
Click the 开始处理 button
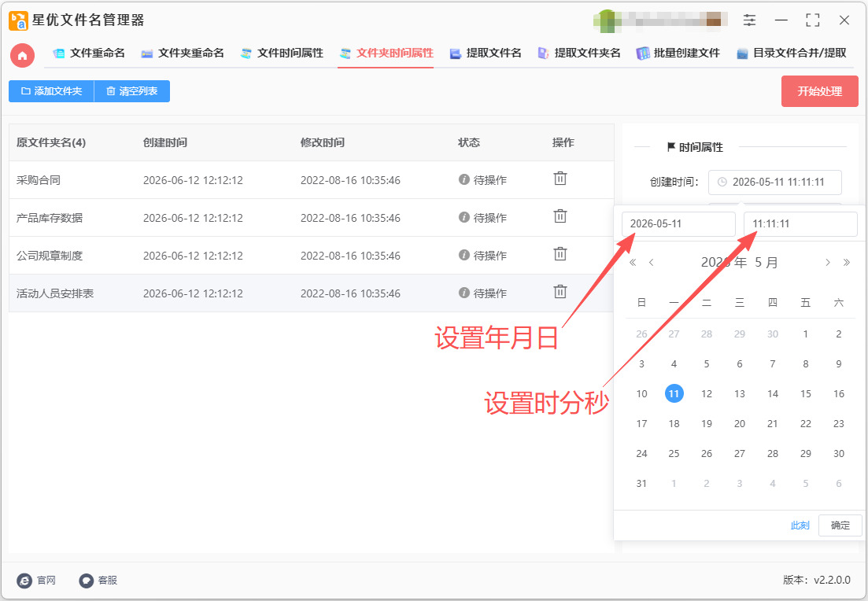tap(820, 91)
